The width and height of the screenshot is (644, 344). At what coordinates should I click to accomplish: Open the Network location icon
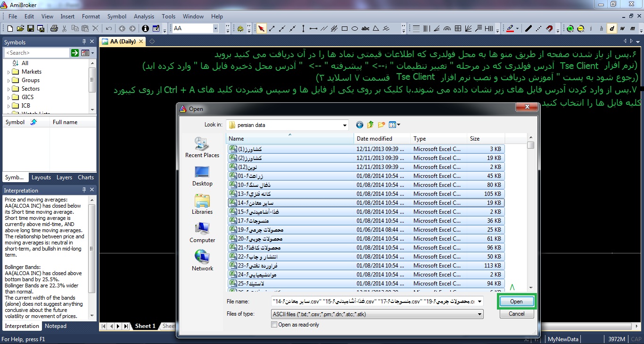coord(202,261)
